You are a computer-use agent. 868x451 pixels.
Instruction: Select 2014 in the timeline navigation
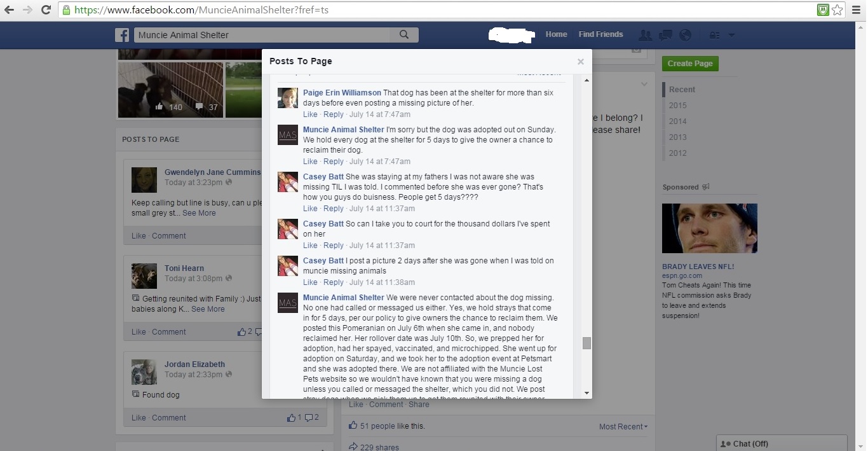677,121
